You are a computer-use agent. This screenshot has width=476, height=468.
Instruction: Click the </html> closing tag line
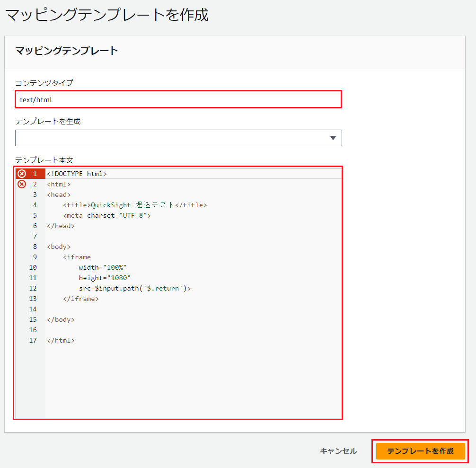coord(61,340)
